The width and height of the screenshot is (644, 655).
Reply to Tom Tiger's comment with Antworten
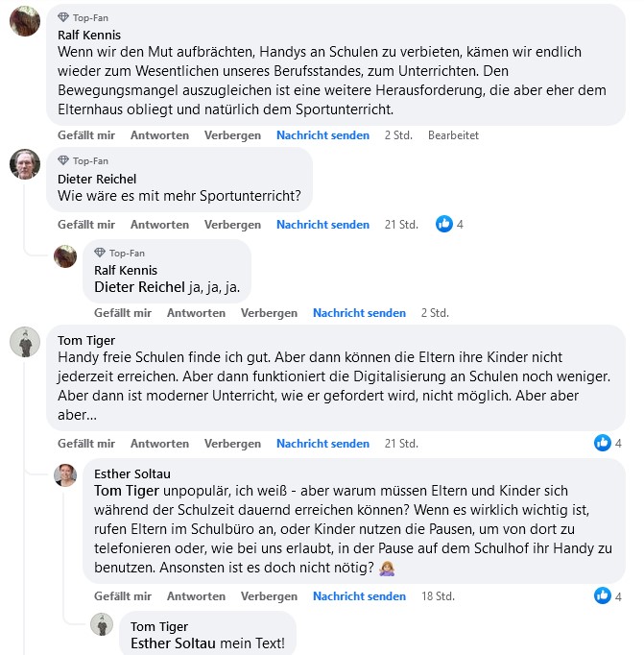tap(159, 444)
